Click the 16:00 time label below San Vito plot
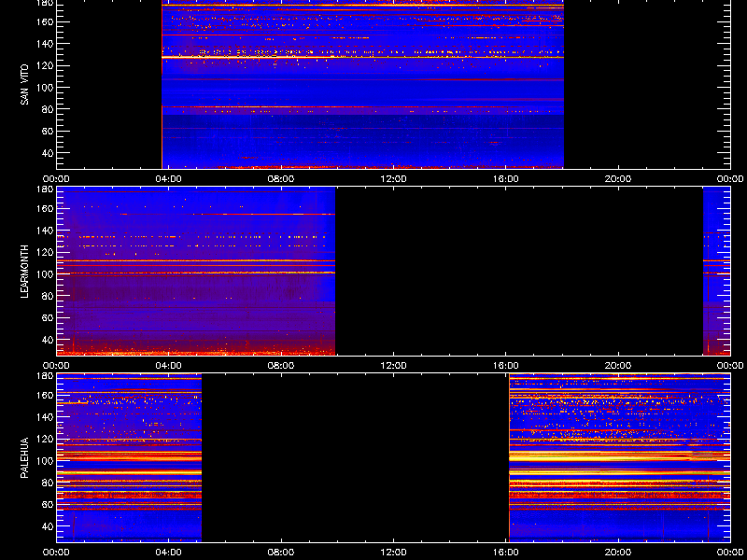 point(506,179)
